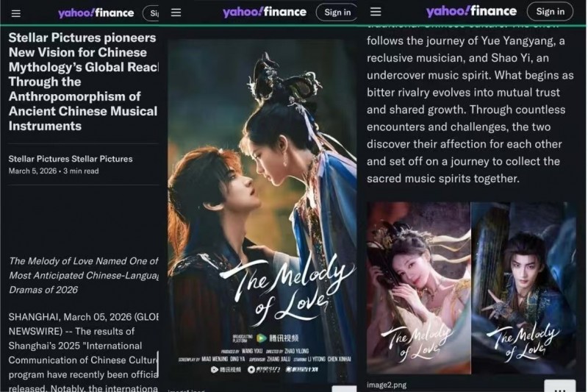Click Sign in button in right panel
Image resolution: width=588 pixels, height=392 pixels.
point(550,12)
